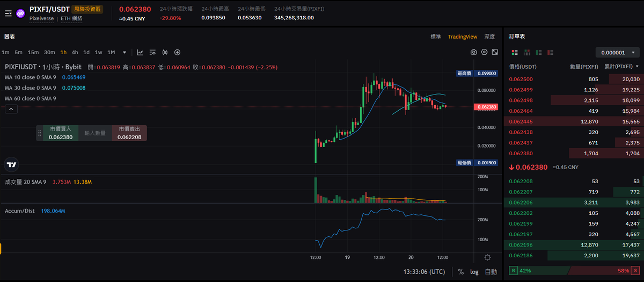Click the MA 30 close indicator legend
The height and width of the screenshot is (282, 644).
tap(31, 88)
